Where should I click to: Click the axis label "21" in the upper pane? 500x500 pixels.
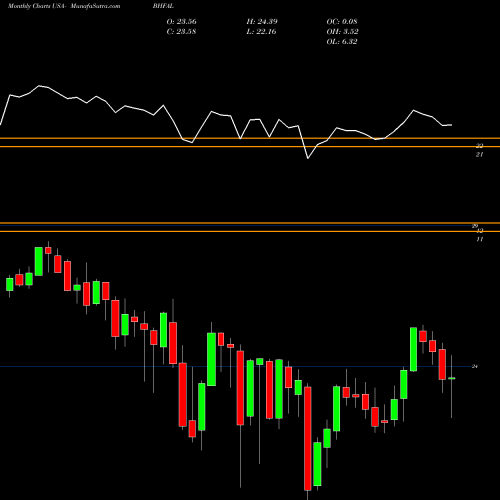479,155
